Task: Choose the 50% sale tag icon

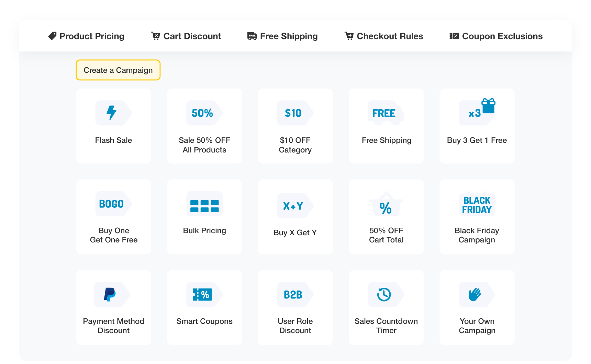Action: pos(204,113)
